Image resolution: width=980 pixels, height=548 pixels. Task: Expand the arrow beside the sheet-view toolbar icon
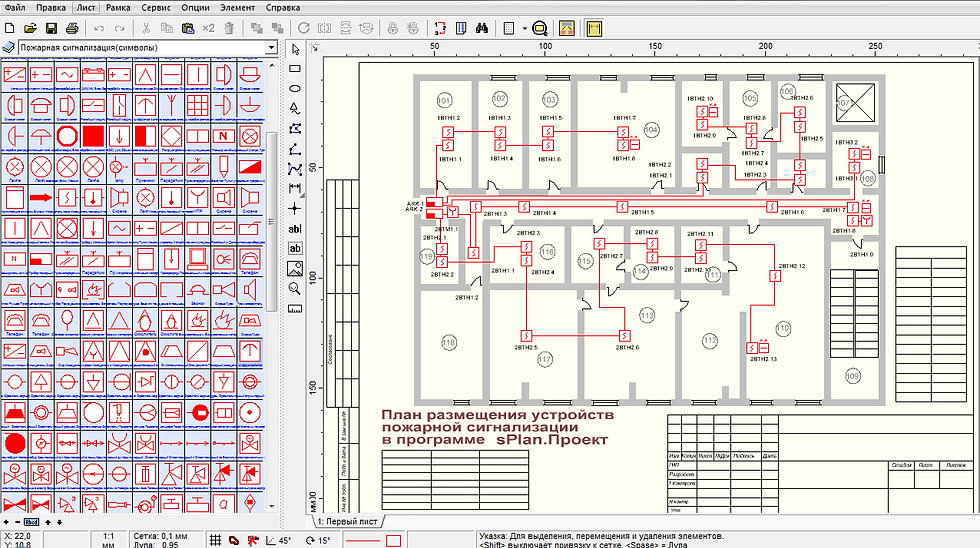[523, 28]
